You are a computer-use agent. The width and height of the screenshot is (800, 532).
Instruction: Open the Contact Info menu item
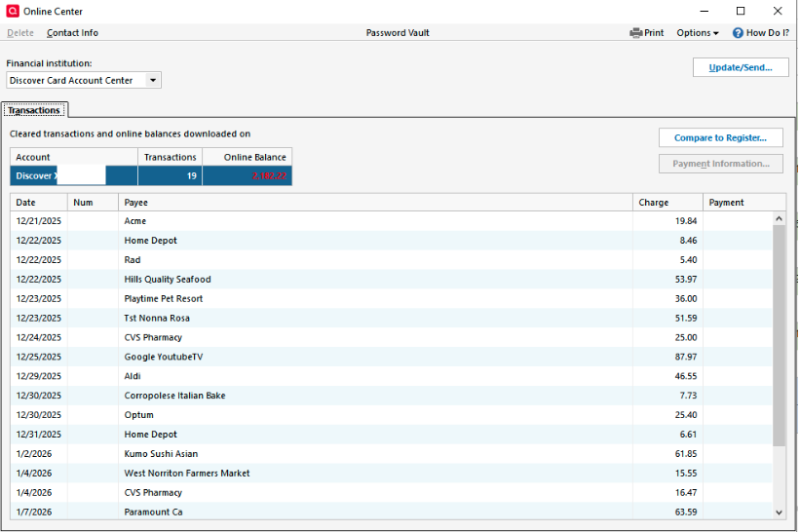tap(72, 33)
